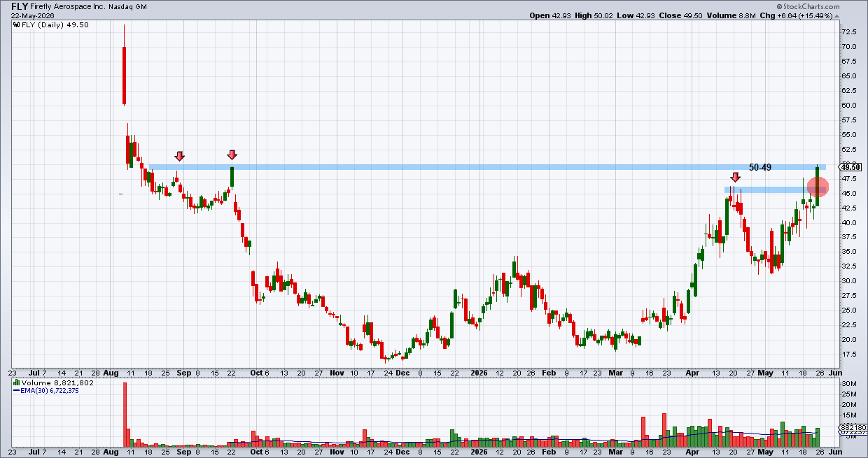Screen dimensions: 868x458
Task: Click the tallest red August volume bar
Action: pyautogui.click(x=125, y=415)
